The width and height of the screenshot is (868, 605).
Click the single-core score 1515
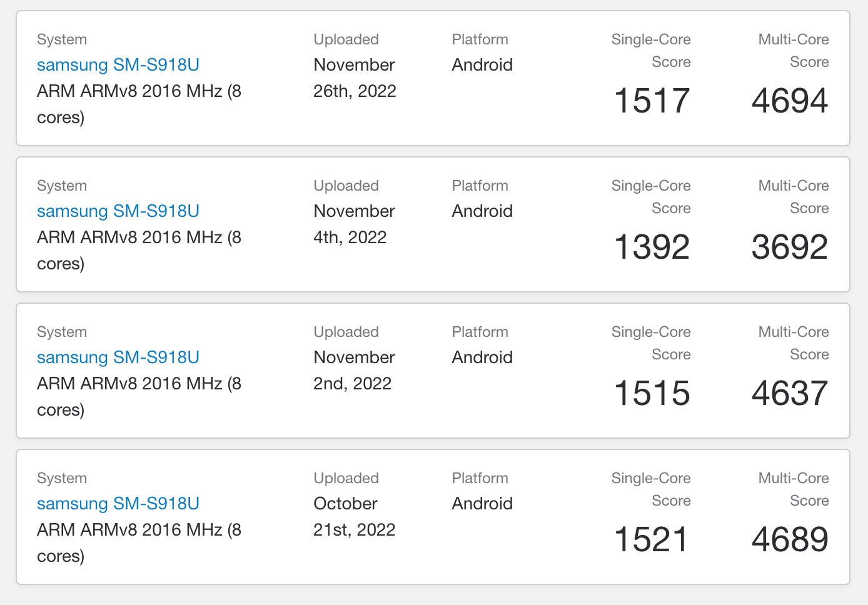click(652, 393)
